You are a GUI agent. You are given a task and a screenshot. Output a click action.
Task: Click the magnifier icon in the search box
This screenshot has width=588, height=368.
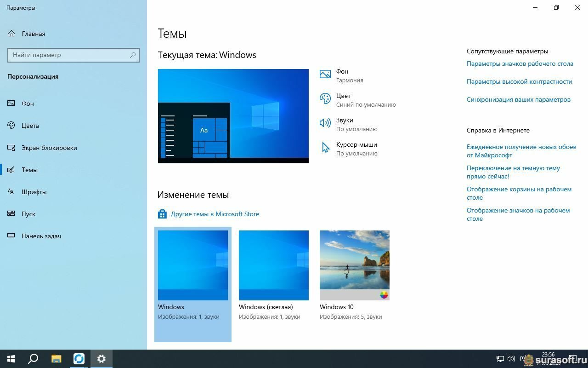coord(133,55)
